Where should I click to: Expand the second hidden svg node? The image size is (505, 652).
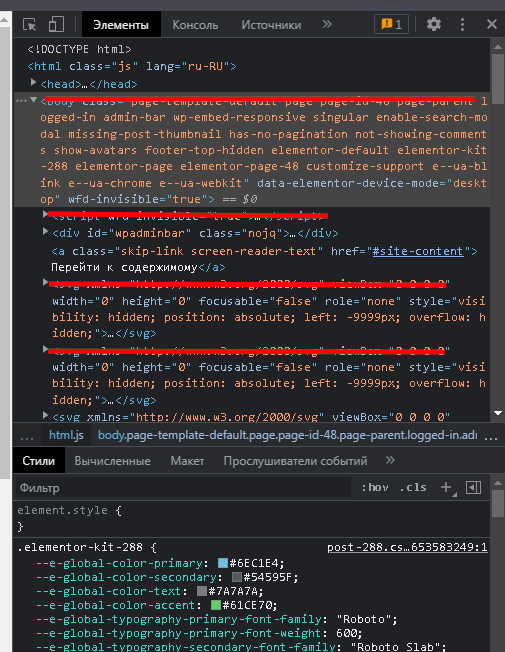[x=45, y=349]
